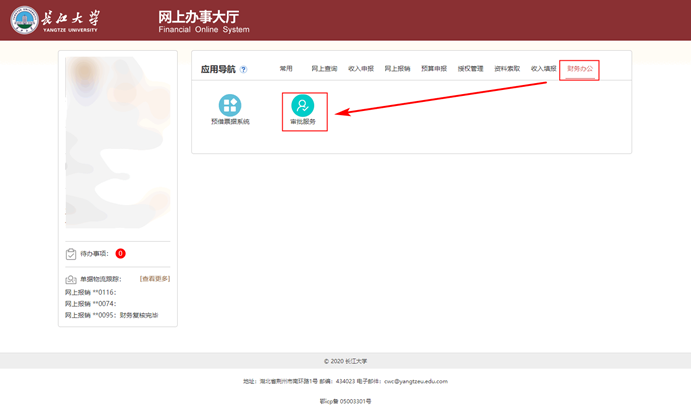Open the 预借票据系统 icon
691x407 pixels.
tap(230, 106)
